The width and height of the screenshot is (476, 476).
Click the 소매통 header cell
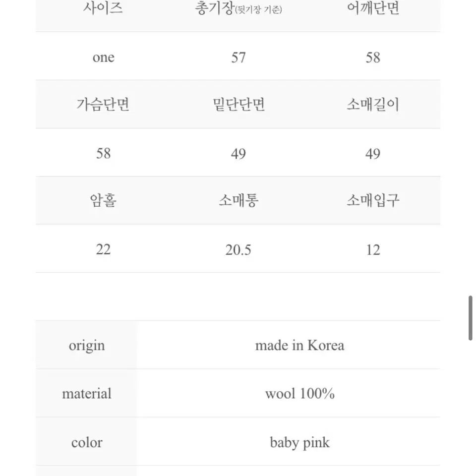[238, 201]
